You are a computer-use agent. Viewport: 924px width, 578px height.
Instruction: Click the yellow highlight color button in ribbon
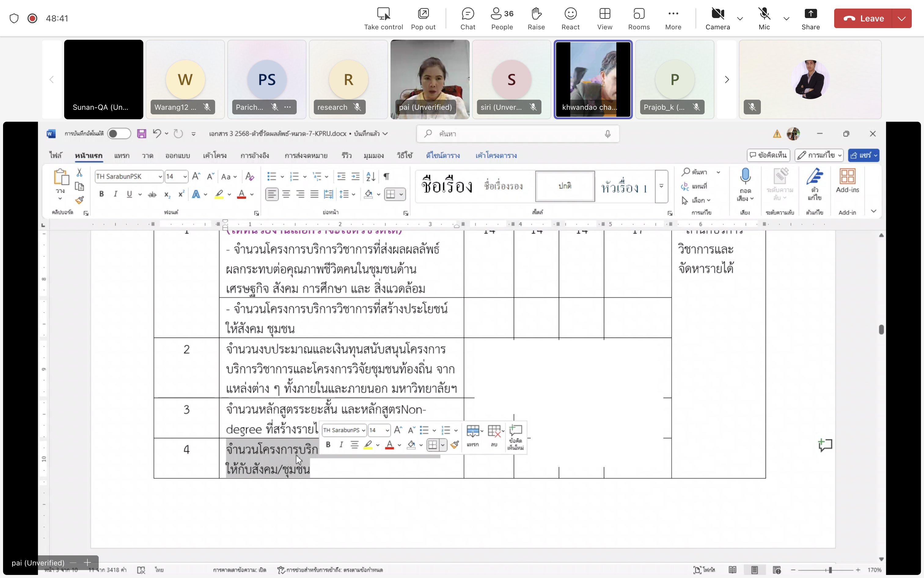click(x=219, y=195)
